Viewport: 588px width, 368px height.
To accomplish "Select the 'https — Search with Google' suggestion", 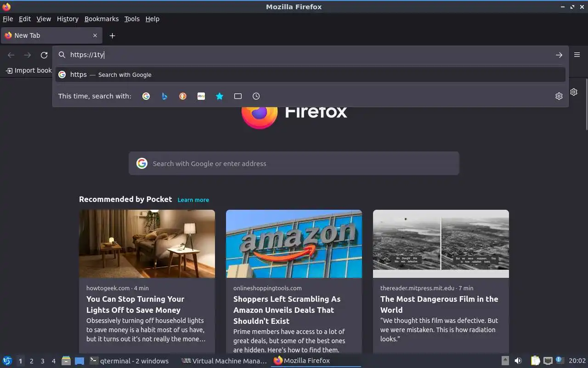I will tap(310, 75).
